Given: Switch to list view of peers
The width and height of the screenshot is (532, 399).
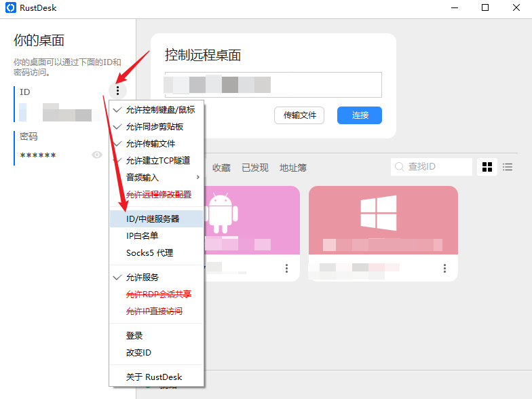Looking at the screenshot, I should 508,167.
